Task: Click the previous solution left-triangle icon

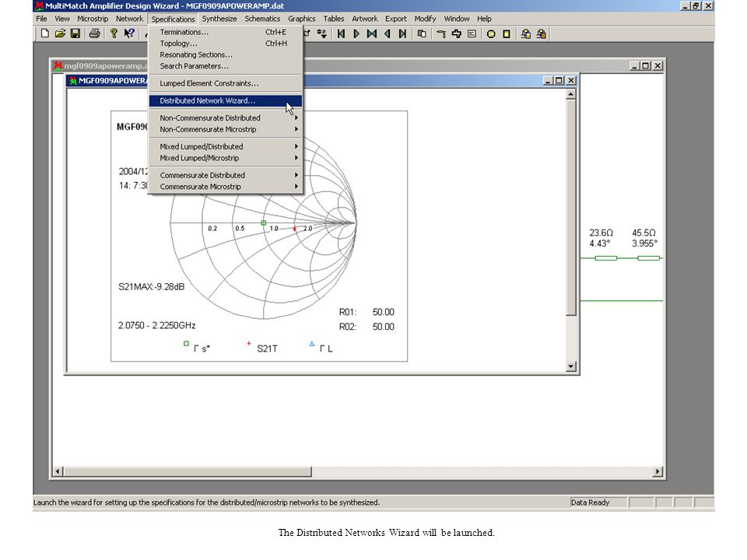Action: (x=388, y=33)
